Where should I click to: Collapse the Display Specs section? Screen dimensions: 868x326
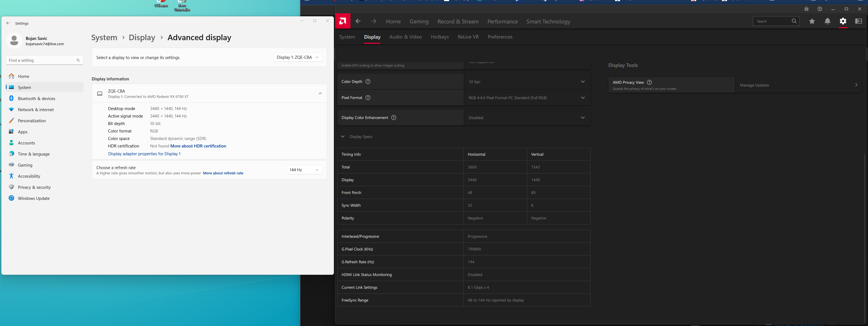point(343,137)
